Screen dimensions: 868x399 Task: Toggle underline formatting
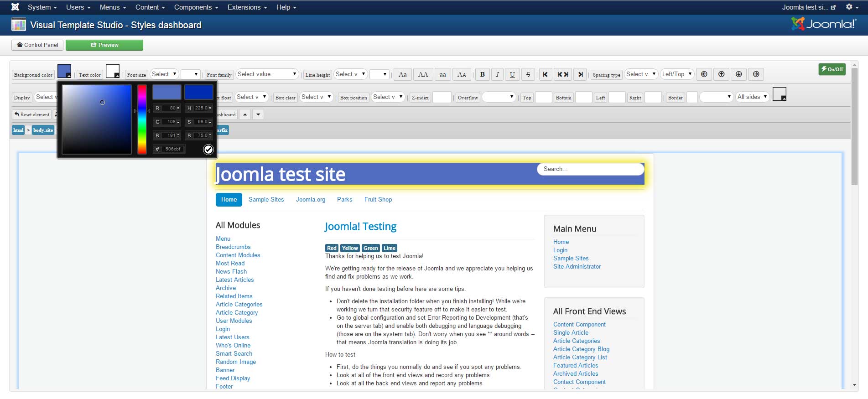(512, 74)
